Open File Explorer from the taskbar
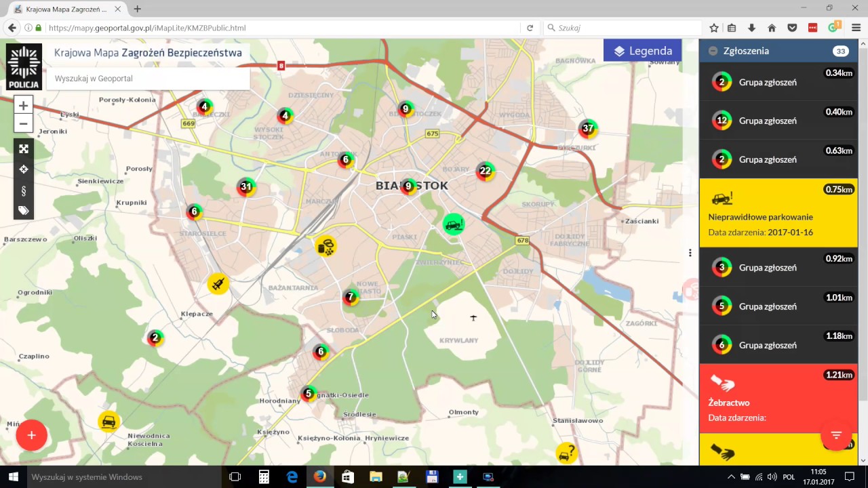Viewport: 868px width, 488px height. [x=376, y=477]
